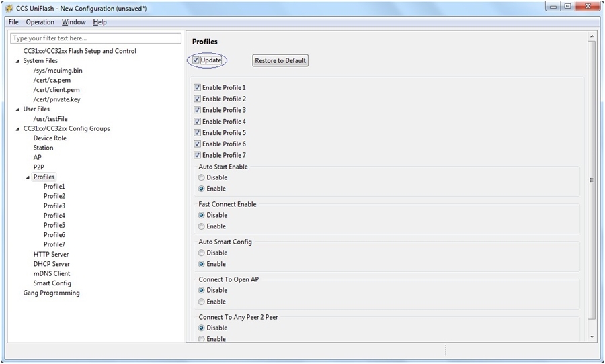Select Disable under Auto Smart Config

point(202,253)
